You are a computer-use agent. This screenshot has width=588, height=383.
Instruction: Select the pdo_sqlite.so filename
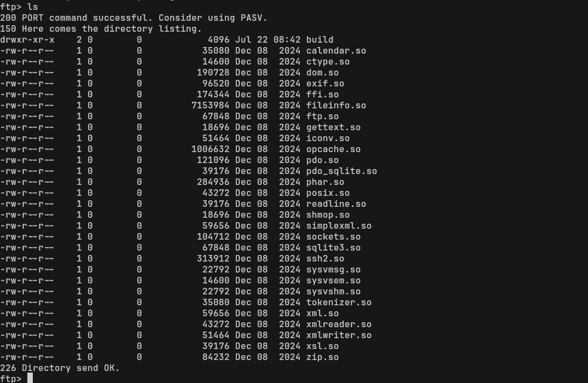pyautogui.click(x=341, y=171)
